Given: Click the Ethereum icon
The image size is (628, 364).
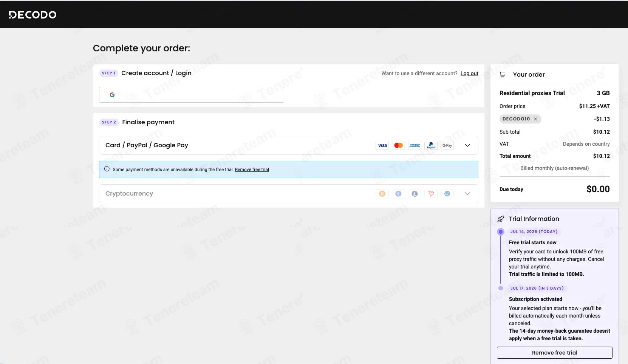Looking at the screenshot, I should [399, 194].
